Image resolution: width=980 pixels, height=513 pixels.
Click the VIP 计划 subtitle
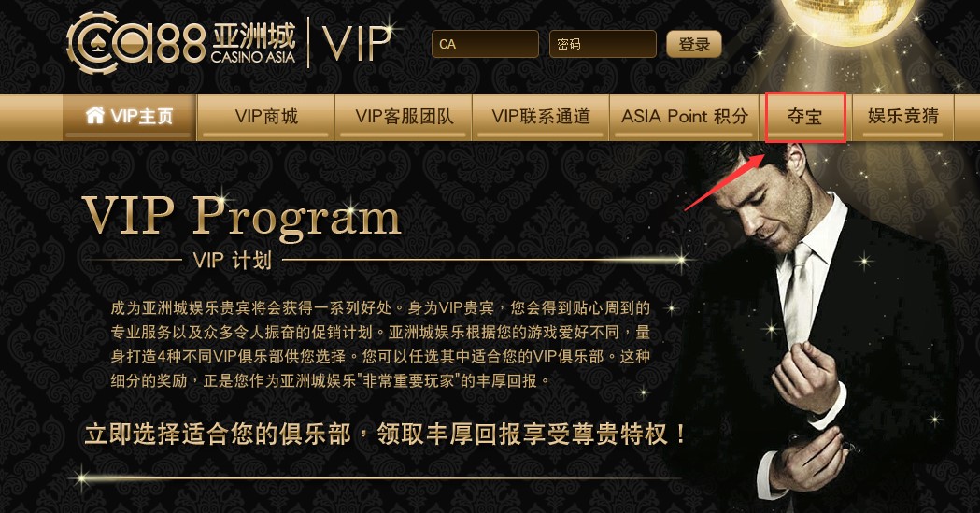pyautogui.click(x=232, y=260)
